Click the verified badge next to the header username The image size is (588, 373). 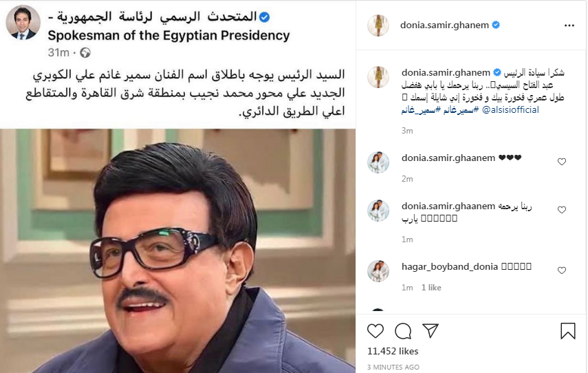tap(496, 25)
